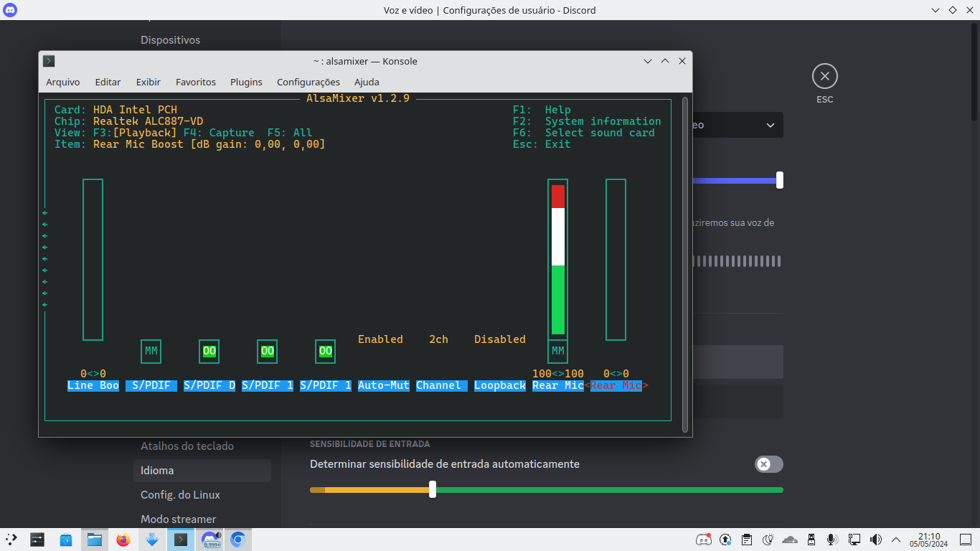Click the Discord settings page scrollbar
Screen dimensions: 980x551
coord(976,72)
